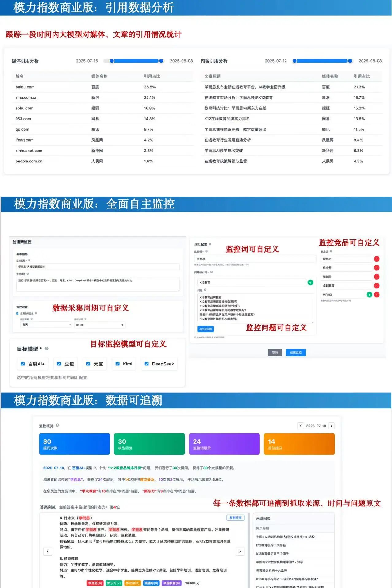The width and height of the screenshot is (392, 588).
Task: Click 内容引用分析 slider start handle
Action: pos(295,61)
